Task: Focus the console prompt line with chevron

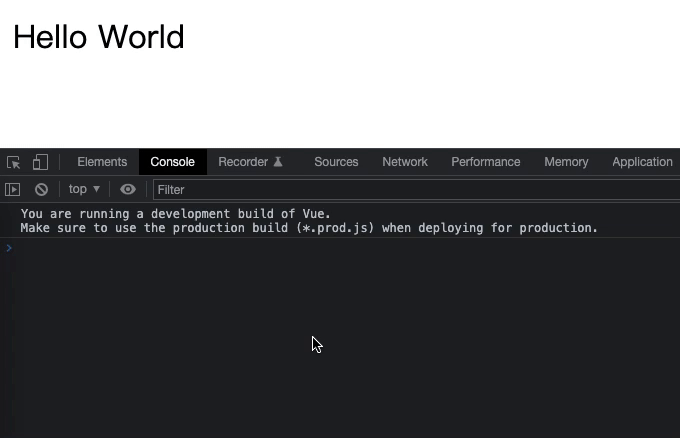Action: point(340,248)
